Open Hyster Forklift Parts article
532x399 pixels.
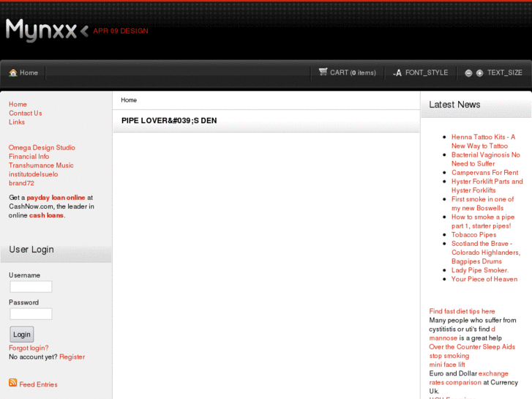click(487, 185)
